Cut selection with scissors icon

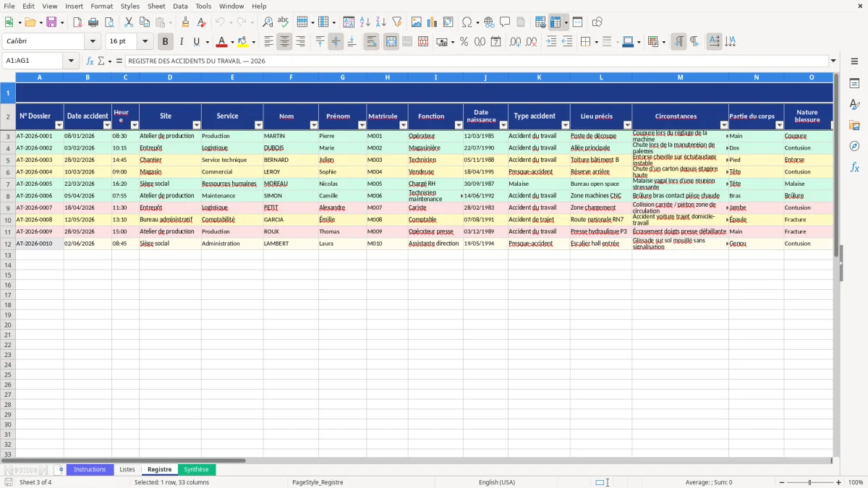128,22
